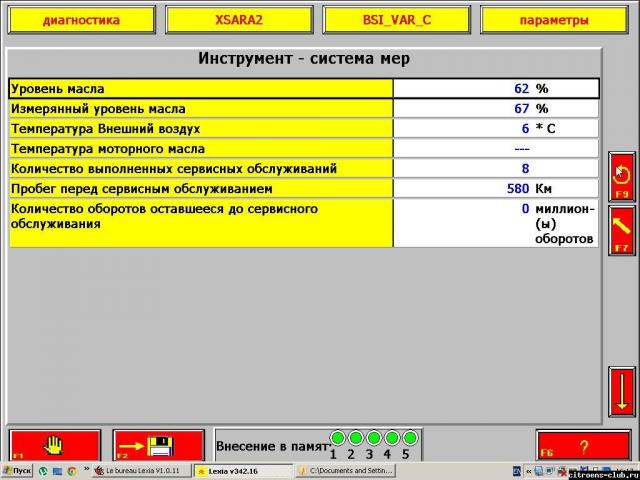Click the Инструмент - система мер title

click(304, 58)
